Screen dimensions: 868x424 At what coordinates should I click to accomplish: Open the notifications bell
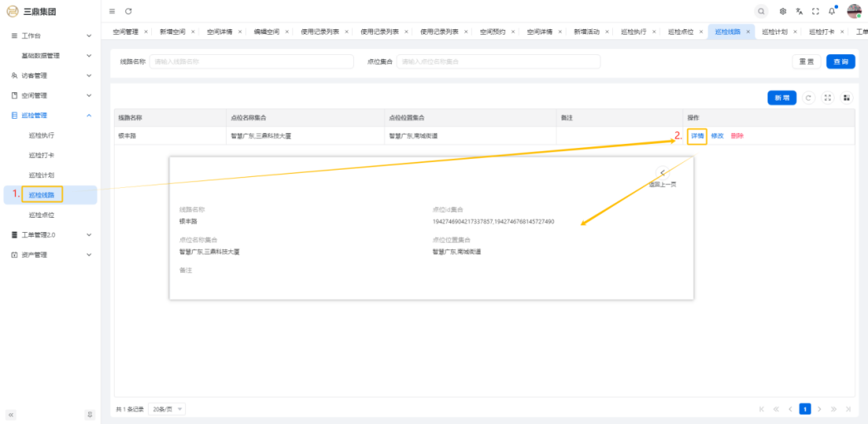pyautogui.click(x=831, y=11)
